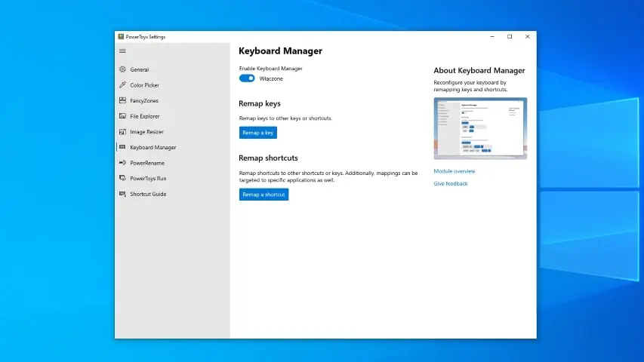
Task: Click the PowerToys Settings title bar icon
Action: pos(121,36)
